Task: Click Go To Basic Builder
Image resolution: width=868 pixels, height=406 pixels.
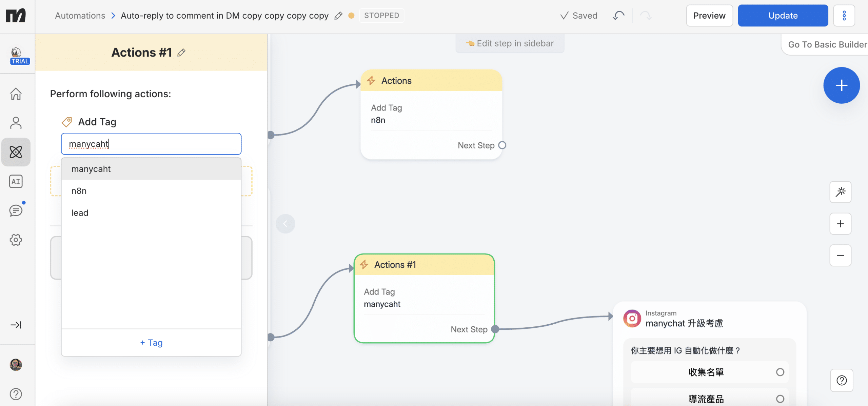Action: [x=827, y=44]
